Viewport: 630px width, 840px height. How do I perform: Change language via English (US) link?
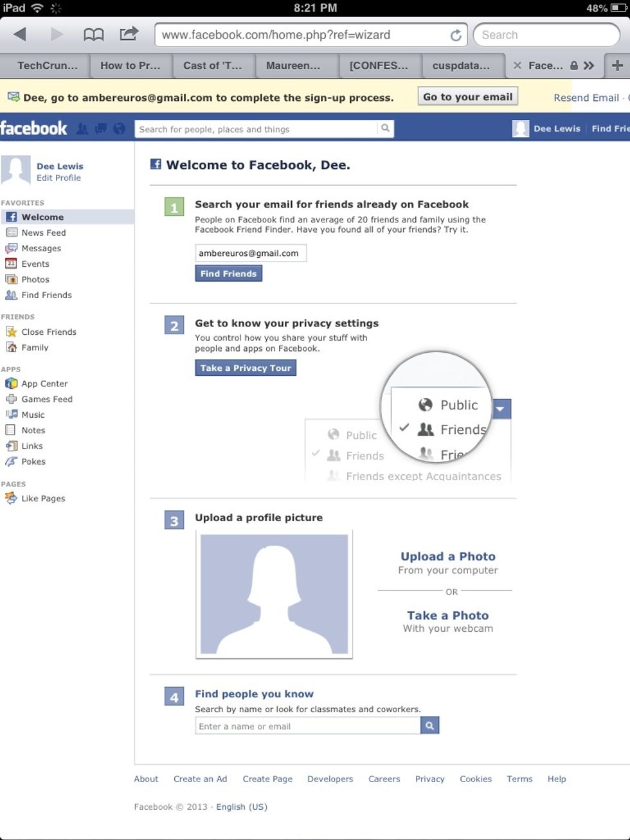(x=242, y=807)
